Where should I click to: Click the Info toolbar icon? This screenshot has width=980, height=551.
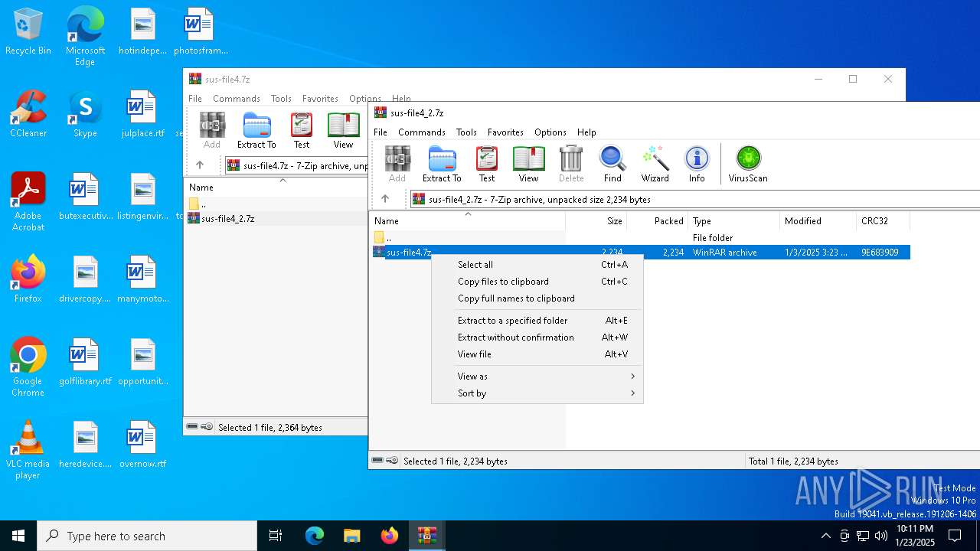[x=697, y=165]
